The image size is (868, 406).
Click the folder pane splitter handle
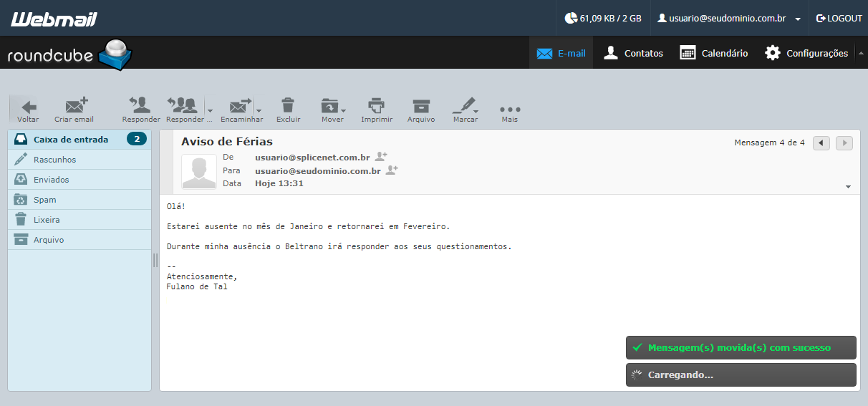[155, 260]
